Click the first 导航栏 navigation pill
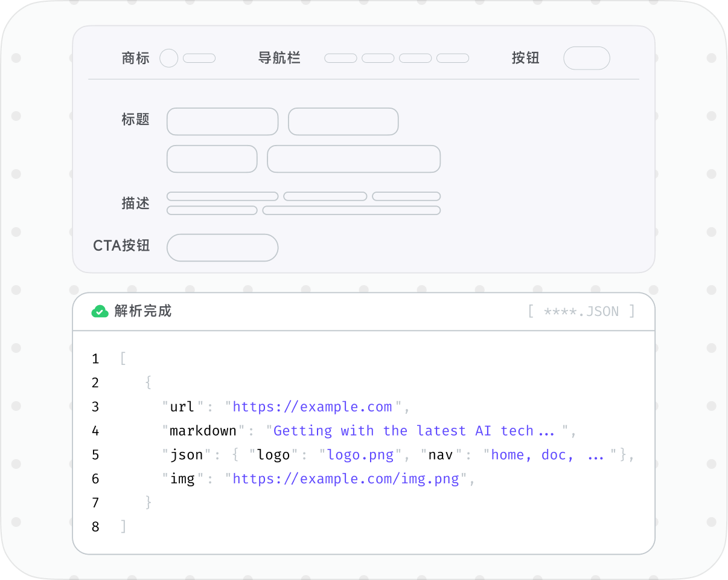This screenshot has width=728, height=580. pos(340,58)
